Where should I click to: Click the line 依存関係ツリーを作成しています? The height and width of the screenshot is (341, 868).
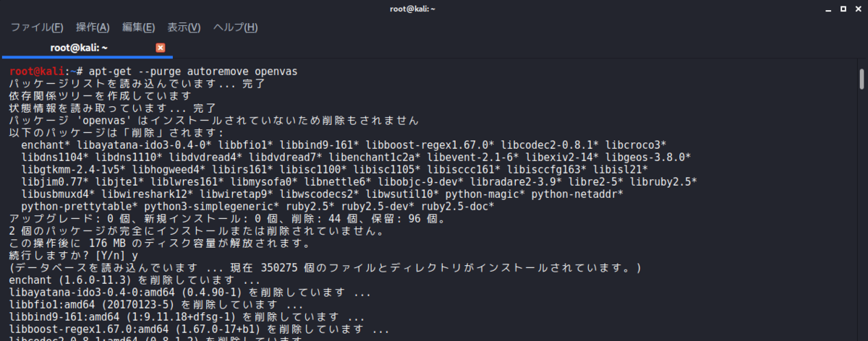point(100,96)
